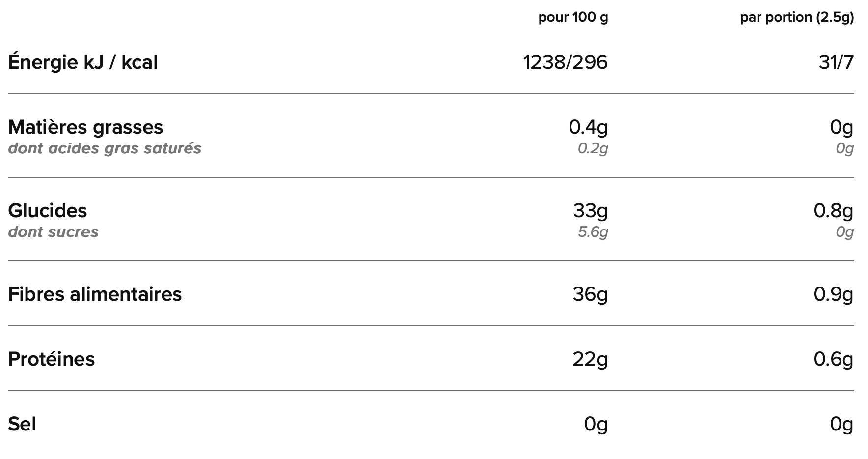The image size is (868, 459).
Task: Click the 0.9g fibre per portion value
Action: click(x=834, y=294)
